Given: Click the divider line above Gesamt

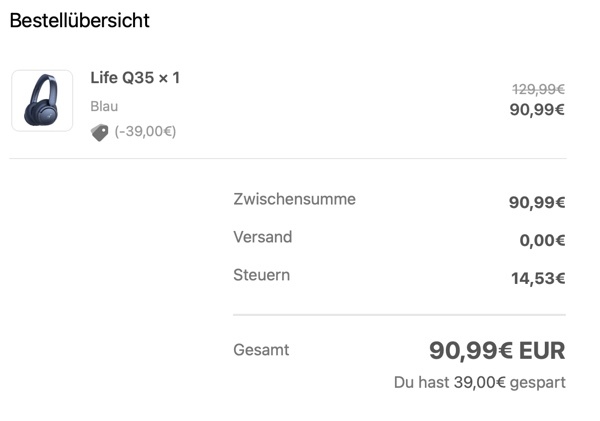Looking at the screenshot, I should 399,315.
